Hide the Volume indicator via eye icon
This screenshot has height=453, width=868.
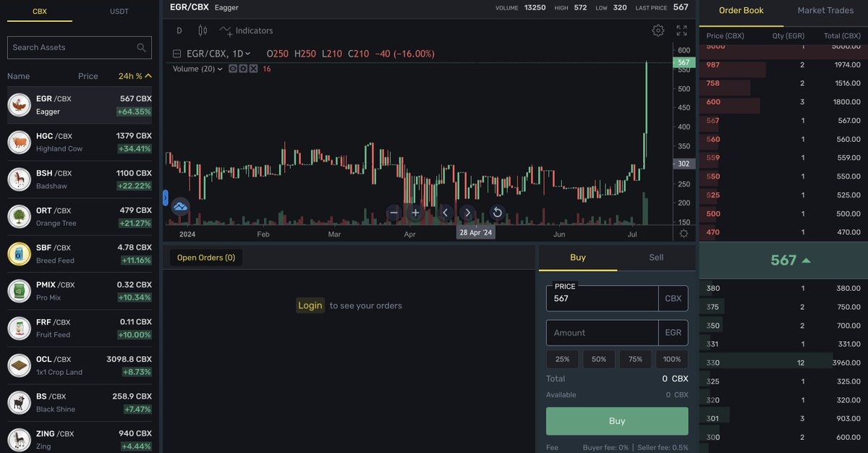pos(233,69)
